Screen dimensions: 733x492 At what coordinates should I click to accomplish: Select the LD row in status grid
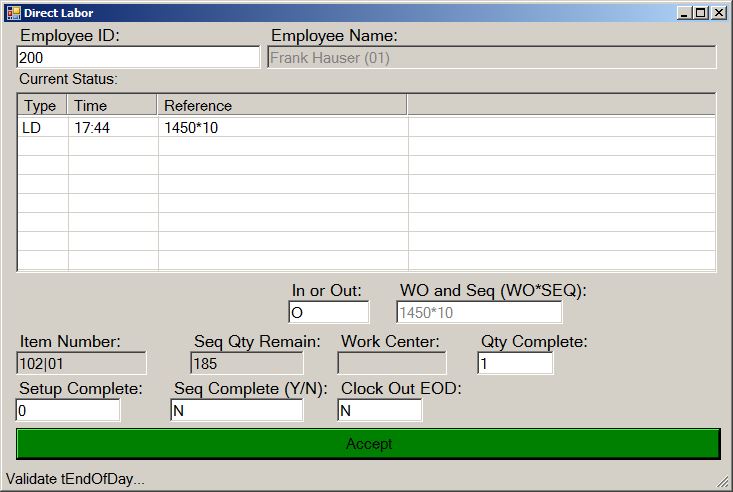tap(41, 127)
